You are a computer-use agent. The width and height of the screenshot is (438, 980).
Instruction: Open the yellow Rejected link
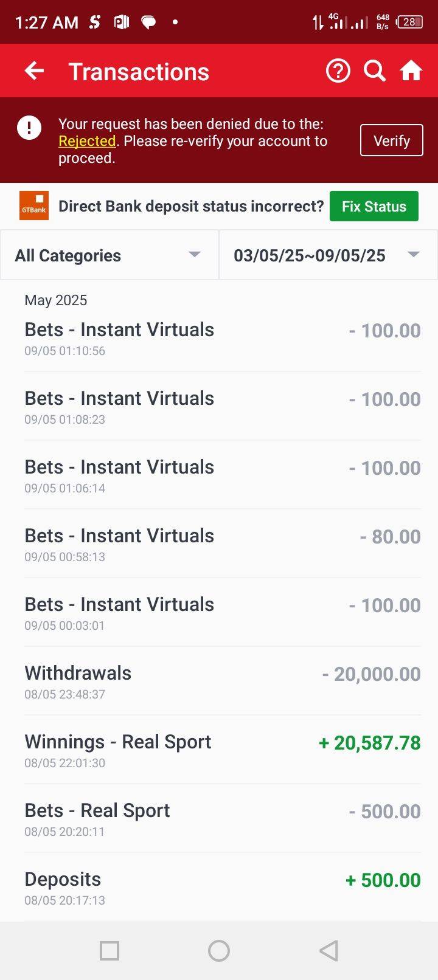tap(87, 141)
